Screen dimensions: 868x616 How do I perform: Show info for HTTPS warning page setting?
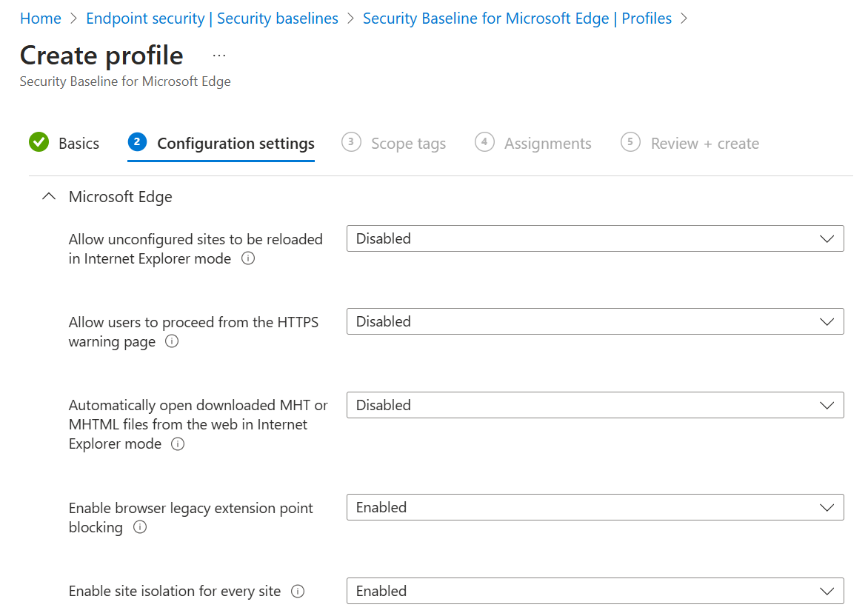coord(172,341)
